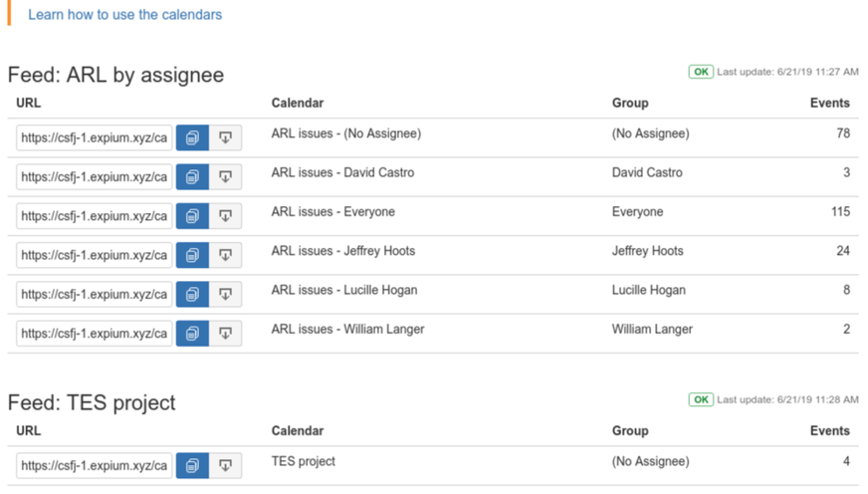The image size is (868, 494).
Task: Copy Jeffrey Hoots calendar URL
Action: 192,255
